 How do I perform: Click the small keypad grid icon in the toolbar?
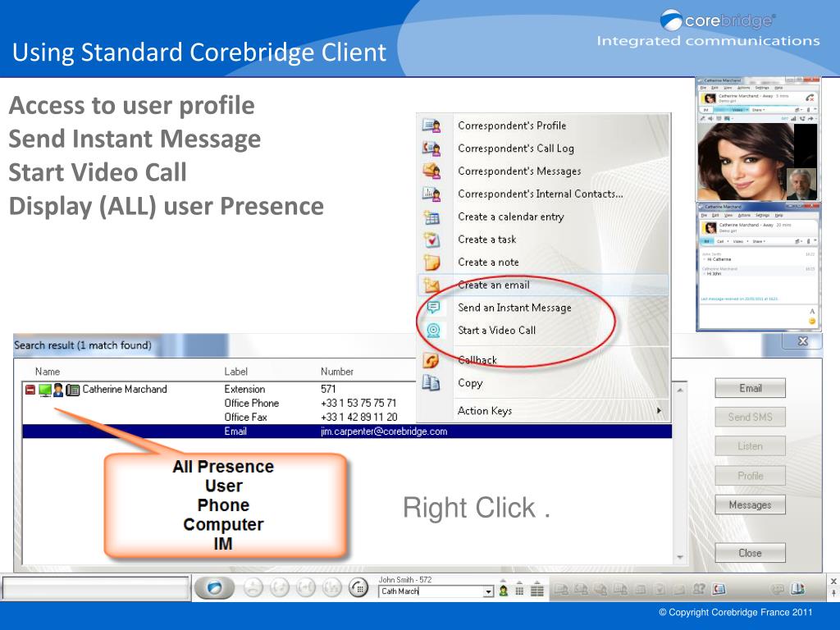[x=519, y=591]
